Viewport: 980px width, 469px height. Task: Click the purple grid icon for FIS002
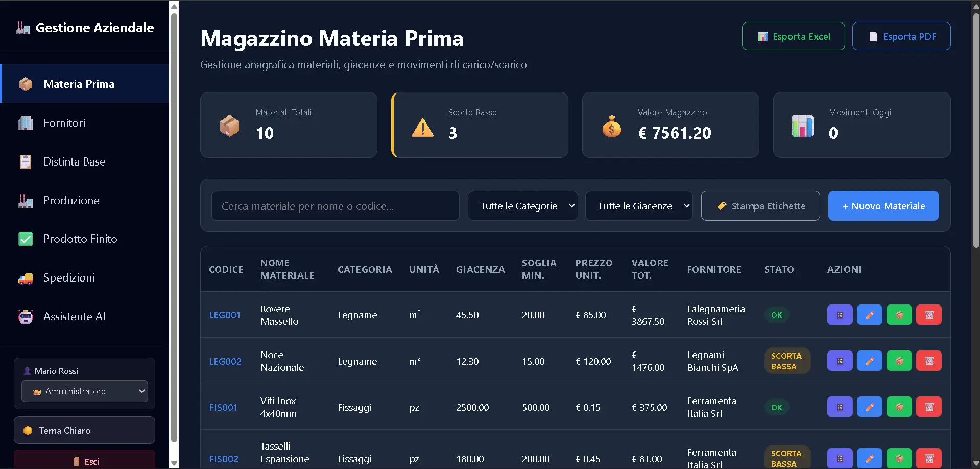coord(840,458)
